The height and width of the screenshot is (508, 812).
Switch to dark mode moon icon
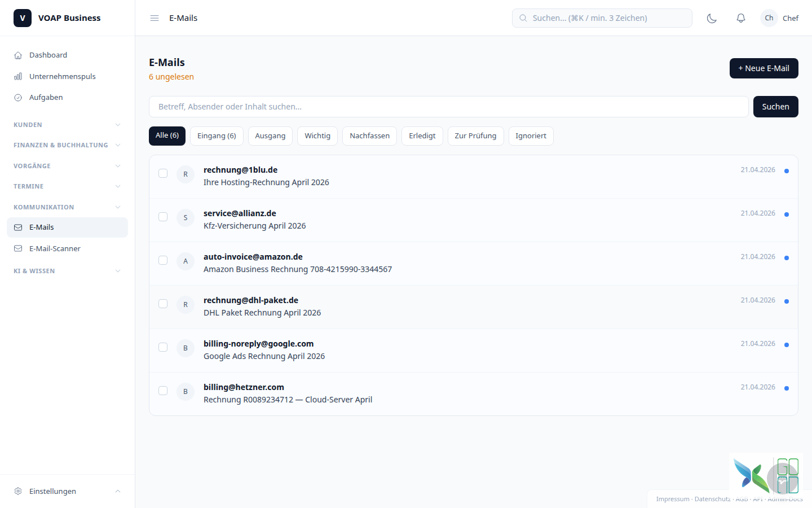[712, 18]
